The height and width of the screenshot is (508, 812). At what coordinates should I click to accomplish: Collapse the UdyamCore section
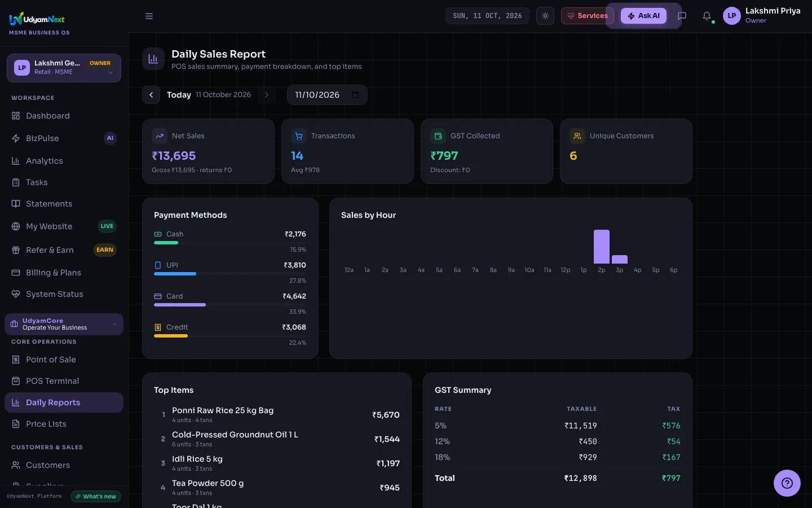click(64, 324)
